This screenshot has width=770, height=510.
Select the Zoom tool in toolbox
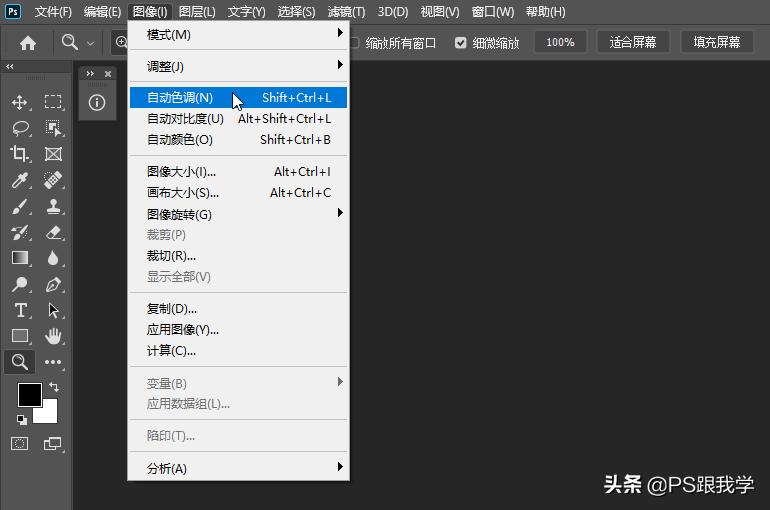point(20,362)
